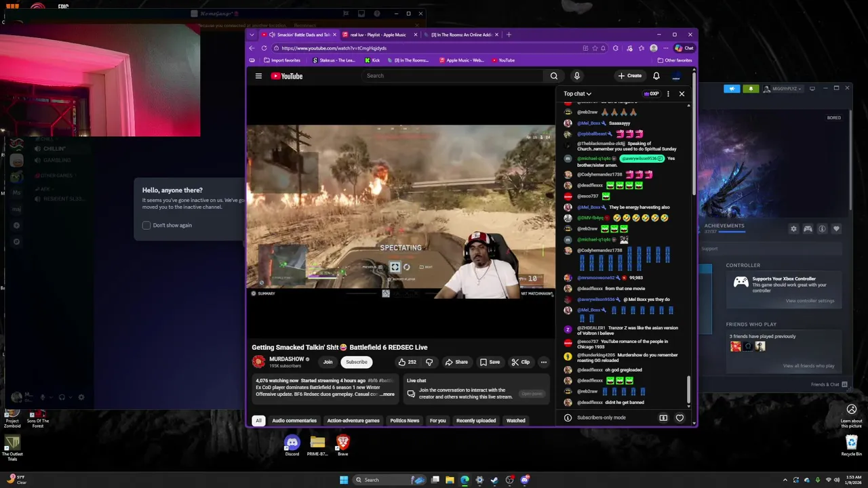Show hidden system tray icons chevron

click(x=785, y=480)
